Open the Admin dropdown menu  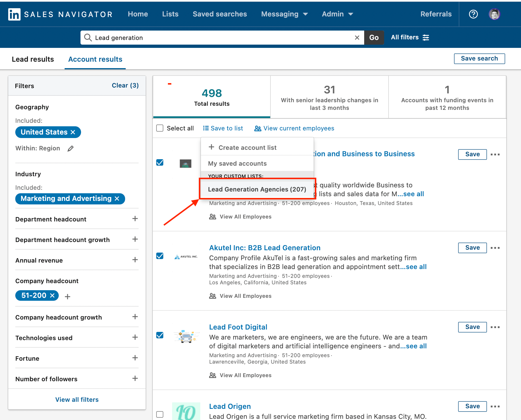338,14
